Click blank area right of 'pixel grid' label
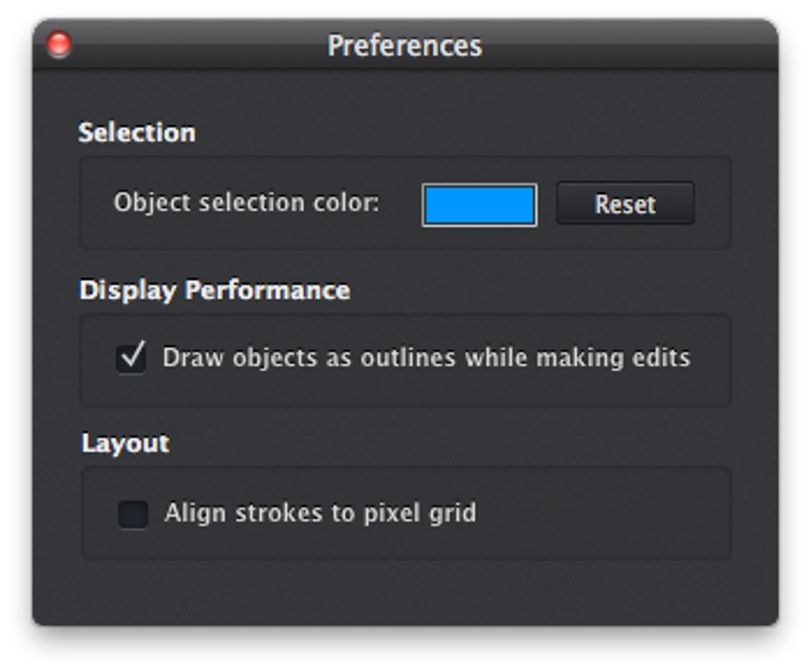Viewport: 811px width, 672px height. tap(604, 513)
